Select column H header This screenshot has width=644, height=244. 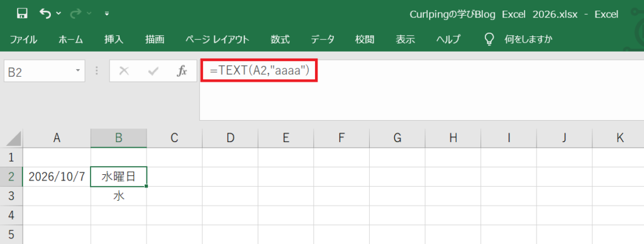point(453,138)
